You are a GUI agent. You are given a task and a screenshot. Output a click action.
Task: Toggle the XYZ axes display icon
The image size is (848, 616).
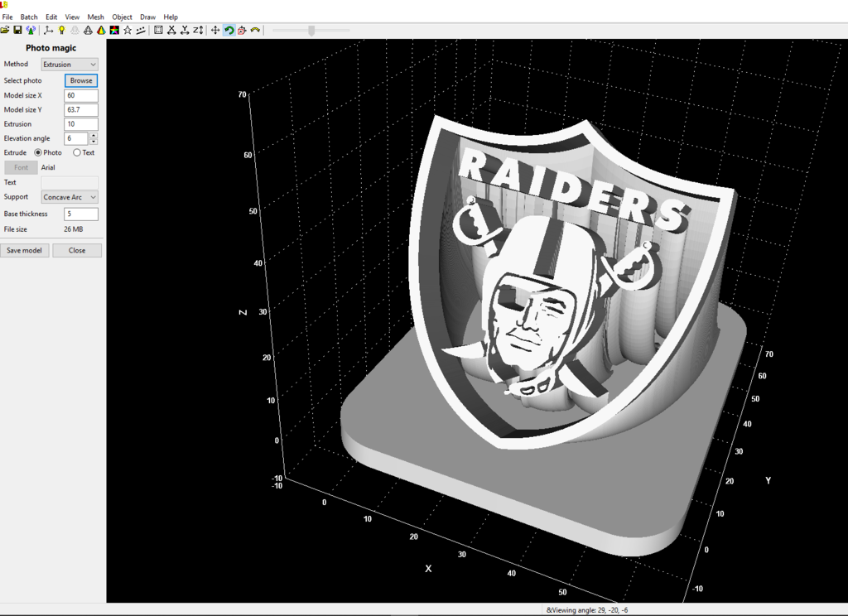tap(49, 31)
